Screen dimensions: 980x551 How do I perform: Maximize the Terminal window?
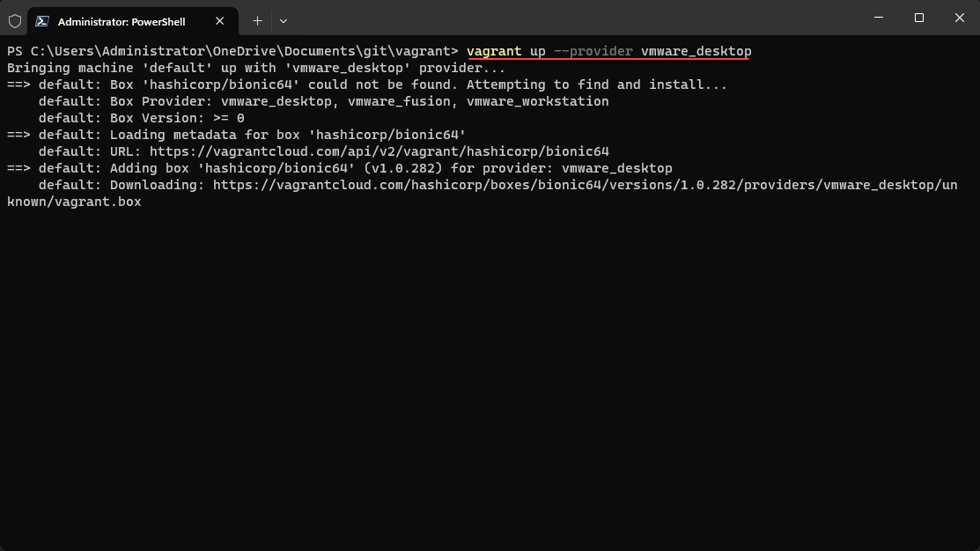918,18
